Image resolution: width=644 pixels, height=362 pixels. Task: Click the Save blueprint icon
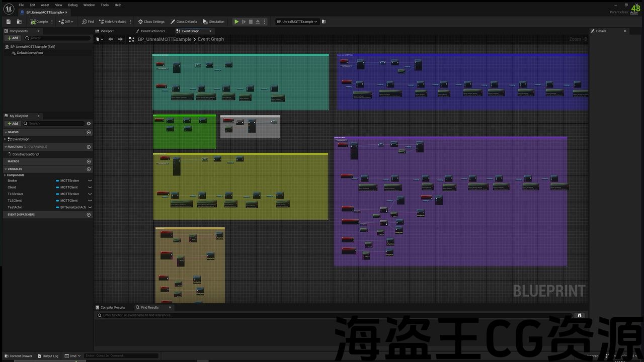point(9,22)
